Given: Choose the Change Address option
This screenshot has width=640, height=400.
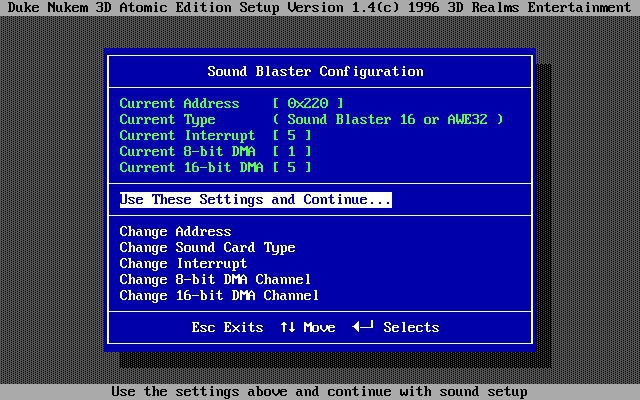Looking at the screenshot, I should (x=175, y=231).
